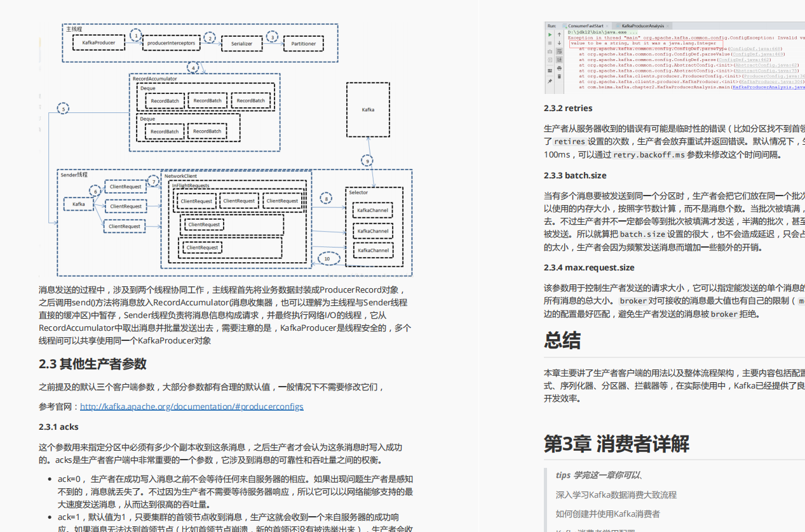
Task: Click the circled step number 10
Action: 327,258
